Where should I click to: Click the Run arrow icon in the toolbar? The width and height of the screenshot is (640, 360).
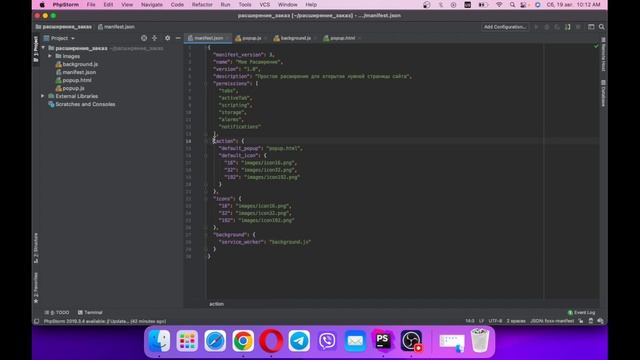(536, 27)
